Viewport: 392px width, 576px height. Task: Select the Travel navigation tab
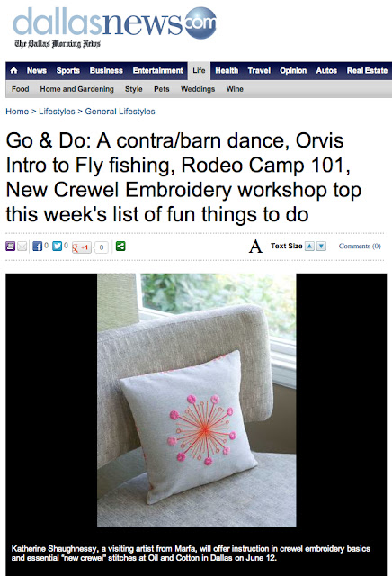coord(259,70)
